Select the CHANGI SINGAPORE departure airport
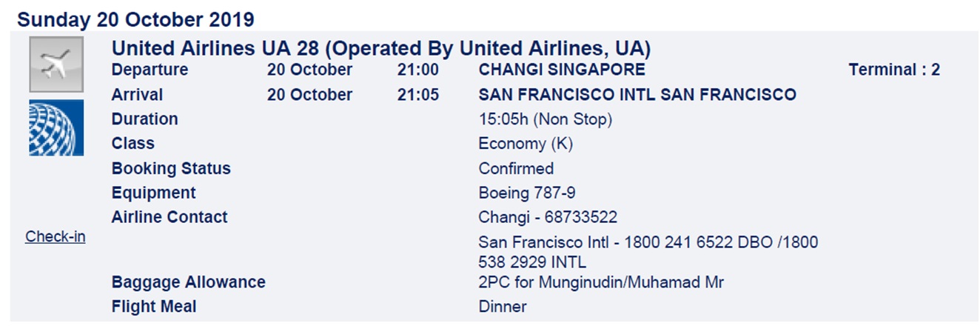980x326 pixels. (562, 70)
